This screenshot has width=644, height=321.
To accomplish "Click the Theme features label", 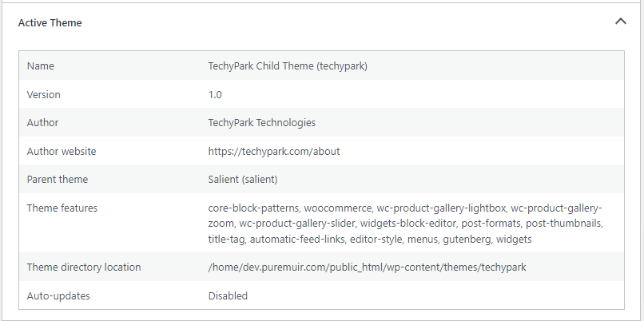I will [x=62, y=208].
